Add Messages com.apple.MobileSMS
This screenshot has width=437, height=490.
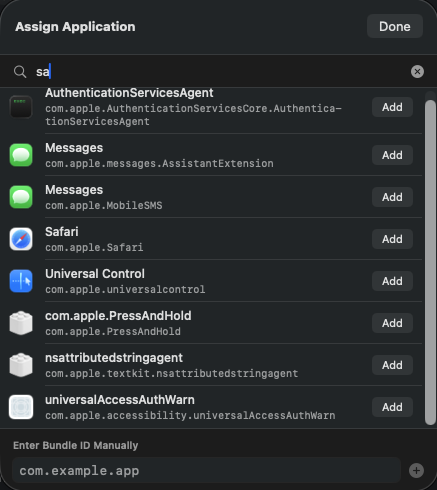(392, 197)
